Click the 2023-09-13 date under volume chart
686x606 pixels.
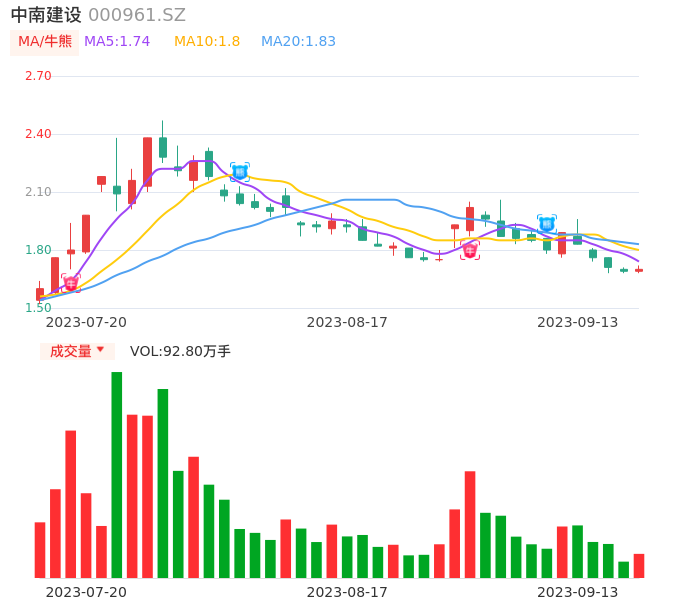[578, 592]
